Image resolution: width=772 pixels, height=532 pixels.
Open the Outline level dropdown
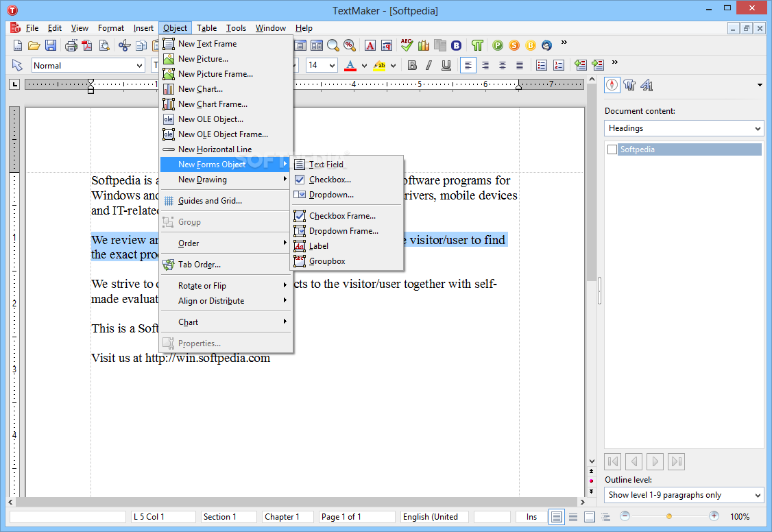pos(758,495)
